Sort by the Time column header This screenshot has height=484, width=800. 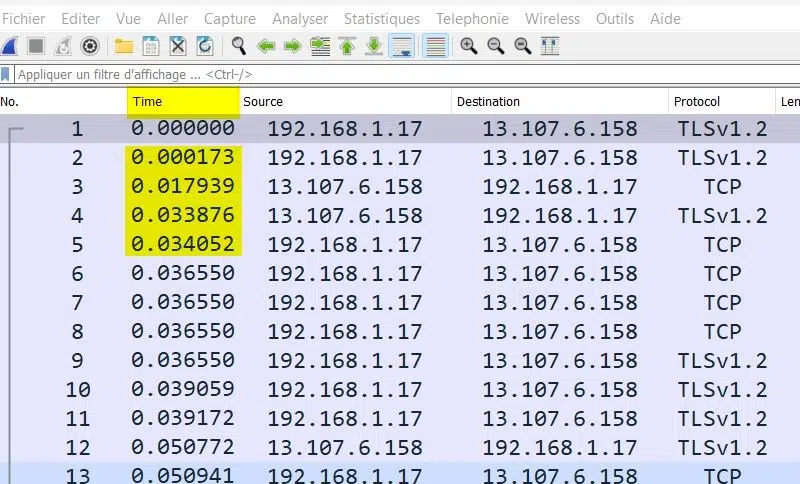[183, 101]
